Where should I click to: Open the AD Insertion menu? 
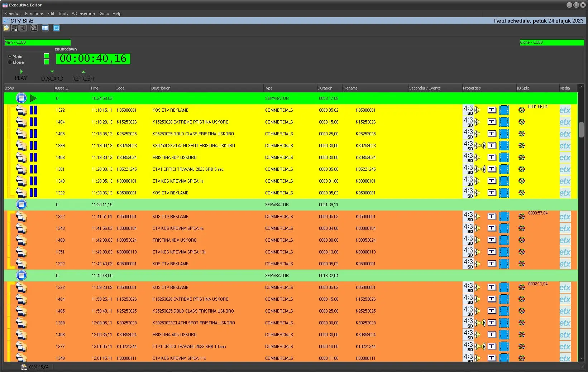83,14
